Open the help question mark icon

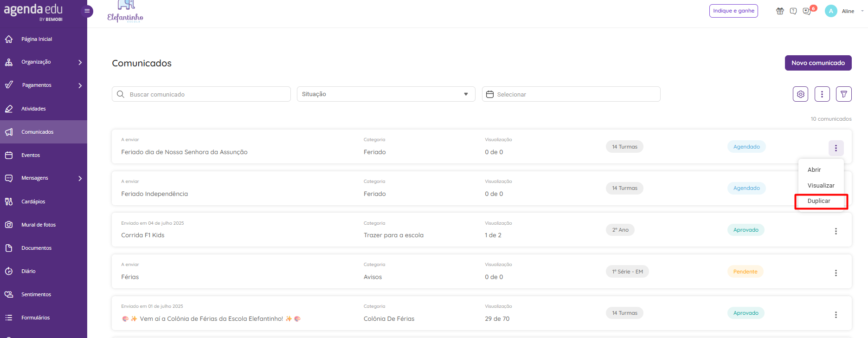click(x=793, y=11)
